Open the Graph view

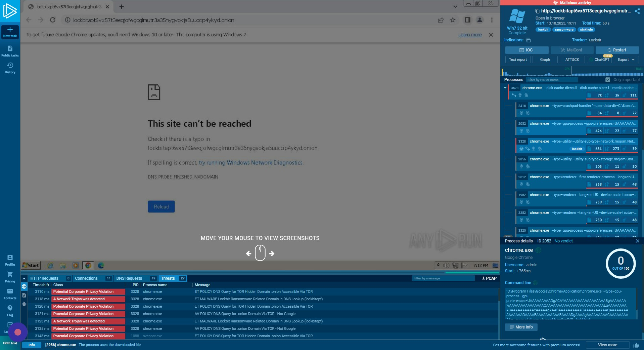(x=545, y=60)
